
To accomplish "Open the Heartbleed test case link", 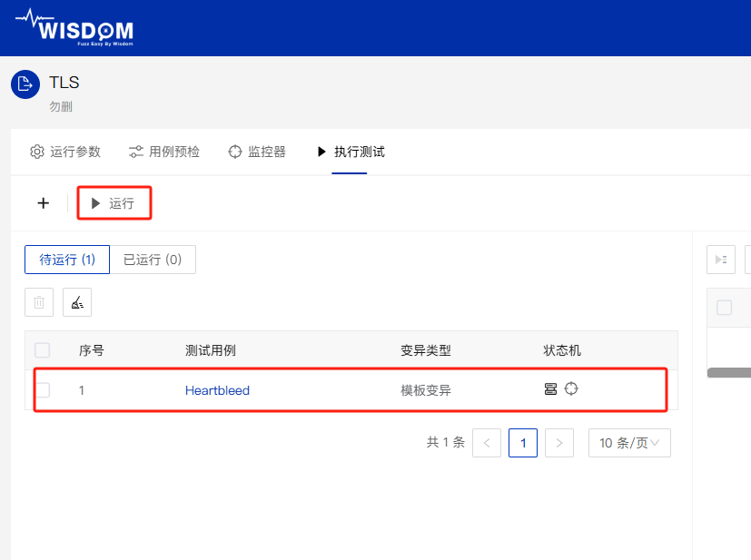I will (217, 390).
